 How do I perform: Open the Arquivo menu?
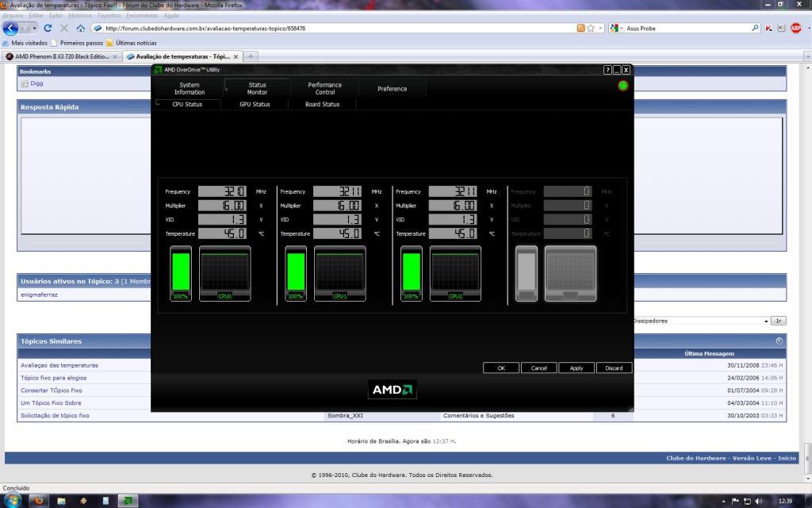[13, 16]
